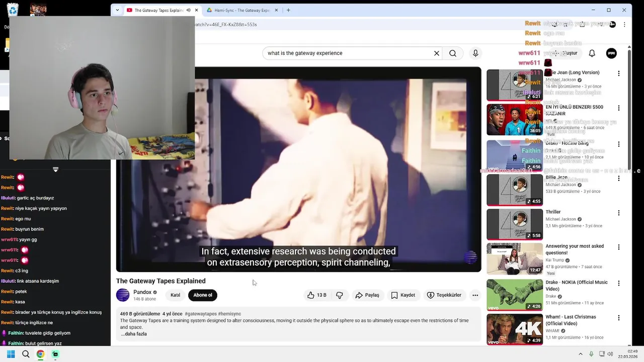Image resolution: width=644 pixels, height=362 pixels.
Task: Click 'The Gateway Tapes Explained' video title
Action: 161,281
